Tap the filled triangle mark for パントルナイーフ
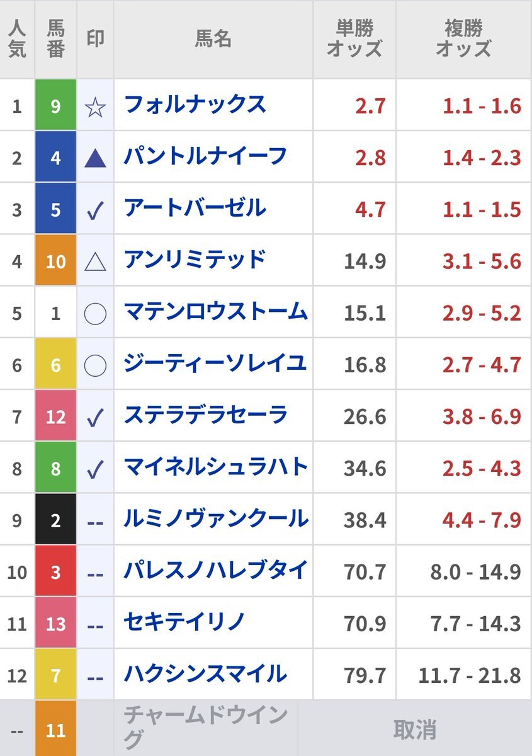 click(x=95, y=159)
